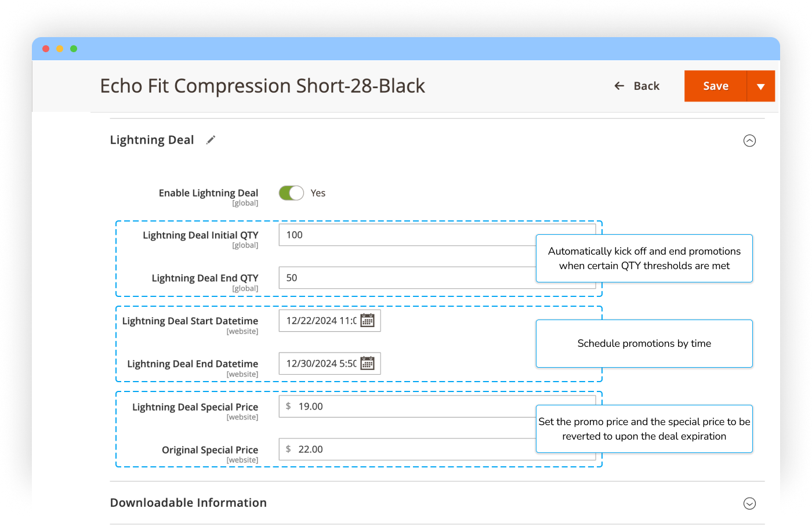Click the Lightning Deal section heading
Screen dimensions: 812x526
coord(152,140)
